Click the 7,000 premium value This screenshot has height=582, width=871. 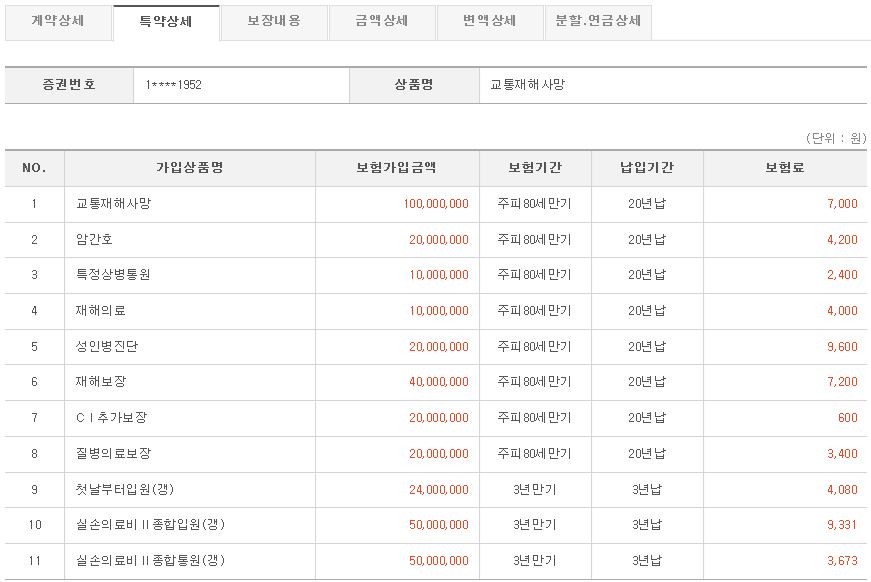pyautogui.click(x=843, y=204)
